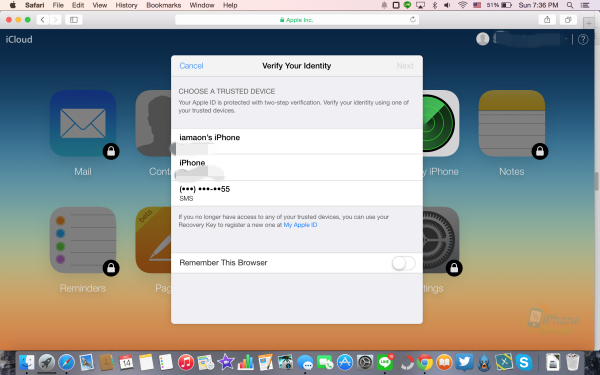Open the View menu

100,5
